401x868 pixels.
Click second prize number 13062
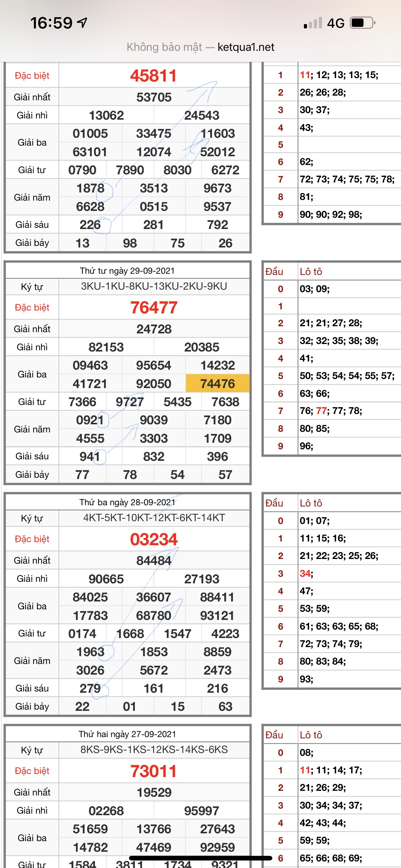coord(106,116)
